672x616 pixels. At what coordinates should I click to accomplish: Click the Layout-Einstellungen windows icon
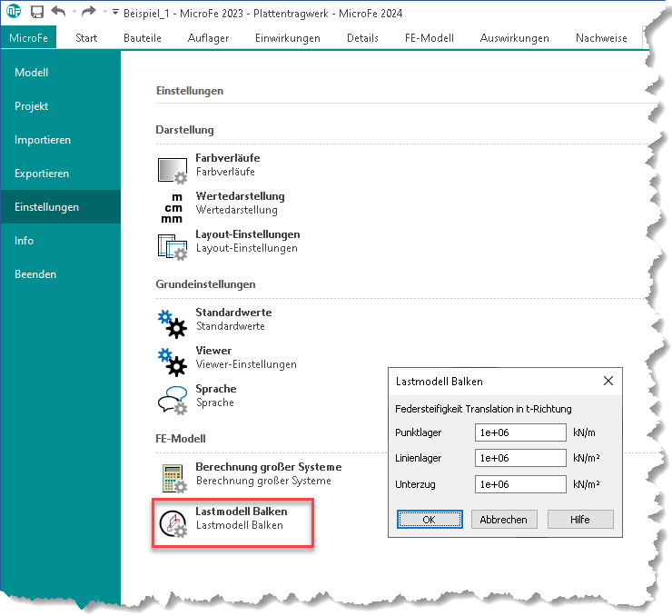click(173, 247)
